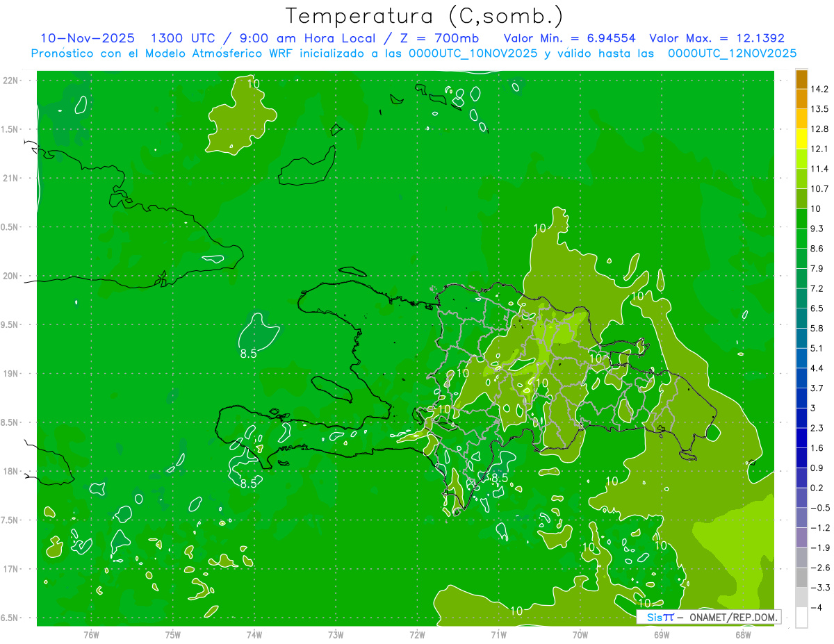Click the "5.8" color bar label
This screenshot has height=644, width=834.
(x=817, y=328)
